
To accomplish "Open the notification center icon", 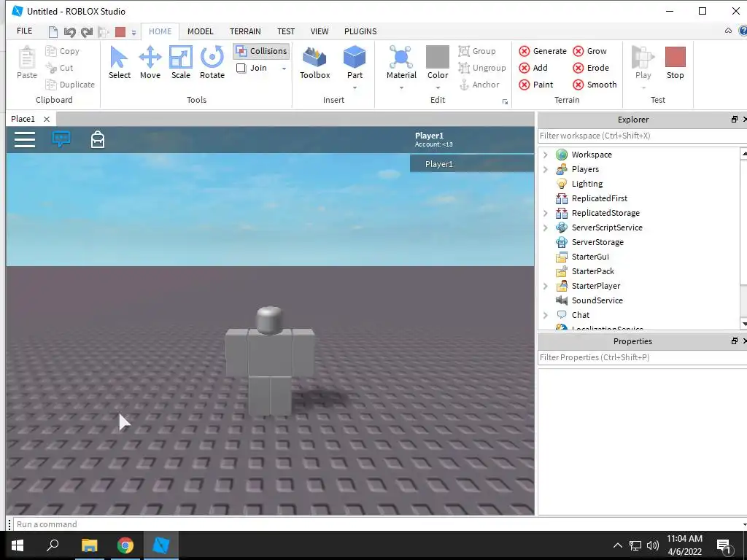I will coord(724,545).
